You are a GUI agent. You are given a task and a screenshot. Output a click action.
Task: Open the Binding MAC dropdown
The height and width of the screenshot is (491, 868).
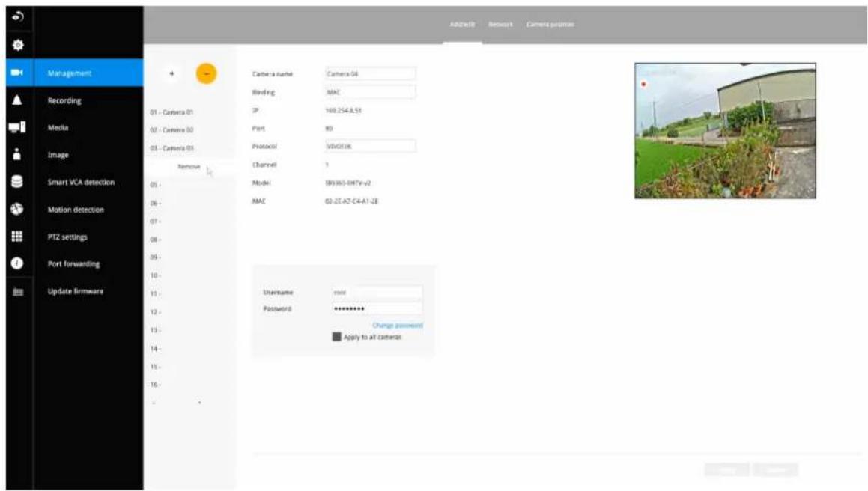370,92
